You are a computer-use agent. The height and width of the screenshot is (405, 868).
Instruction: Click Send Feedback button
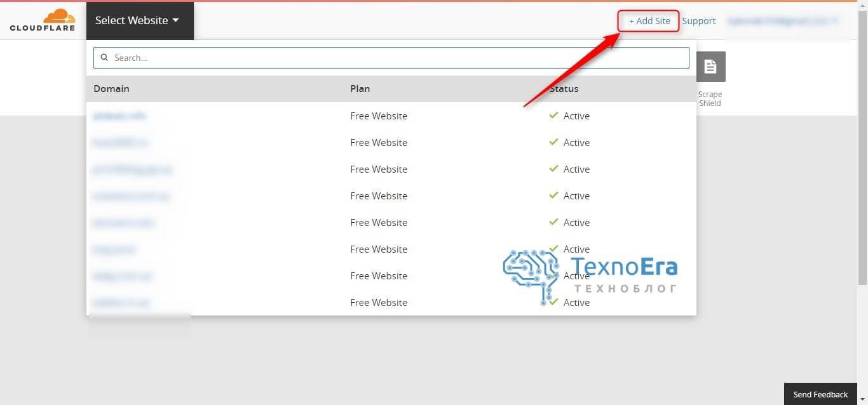tap(820, 394)
